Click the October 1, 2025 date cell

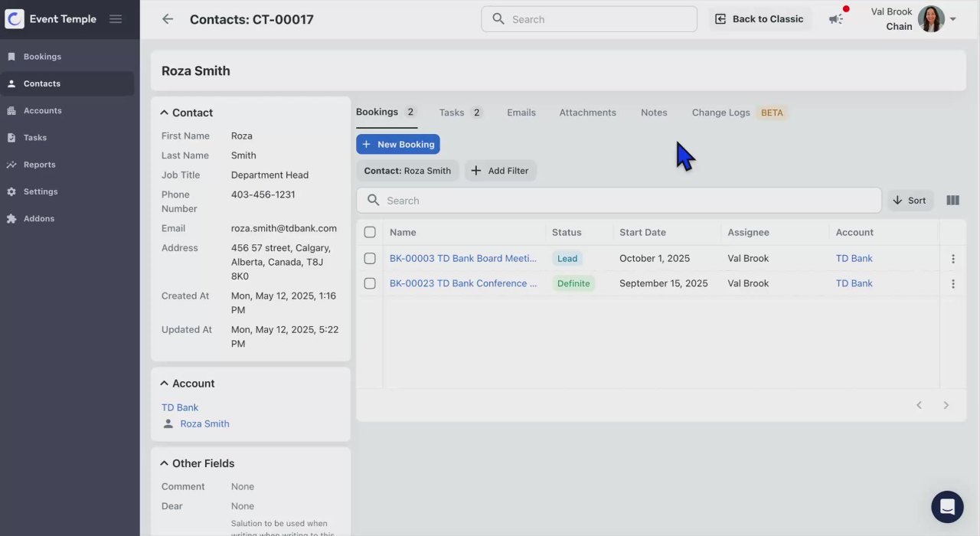coord(655,259)
